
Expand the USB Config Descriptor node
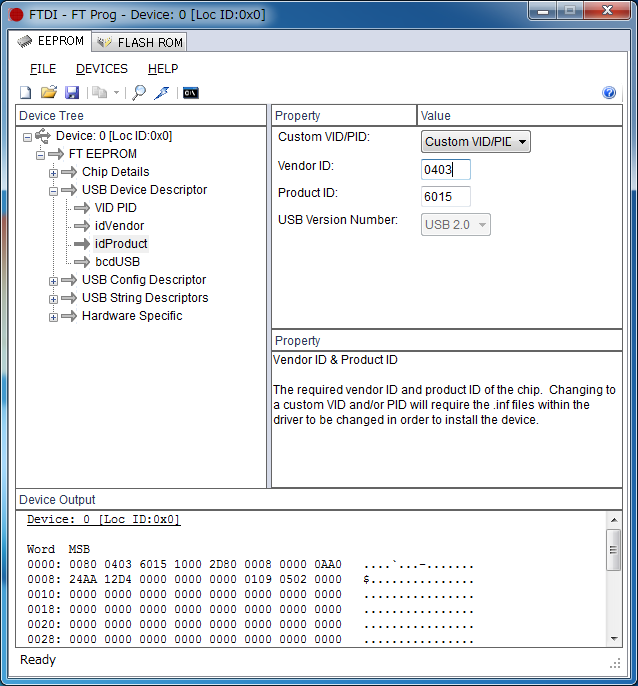click(x=53, y=281)
